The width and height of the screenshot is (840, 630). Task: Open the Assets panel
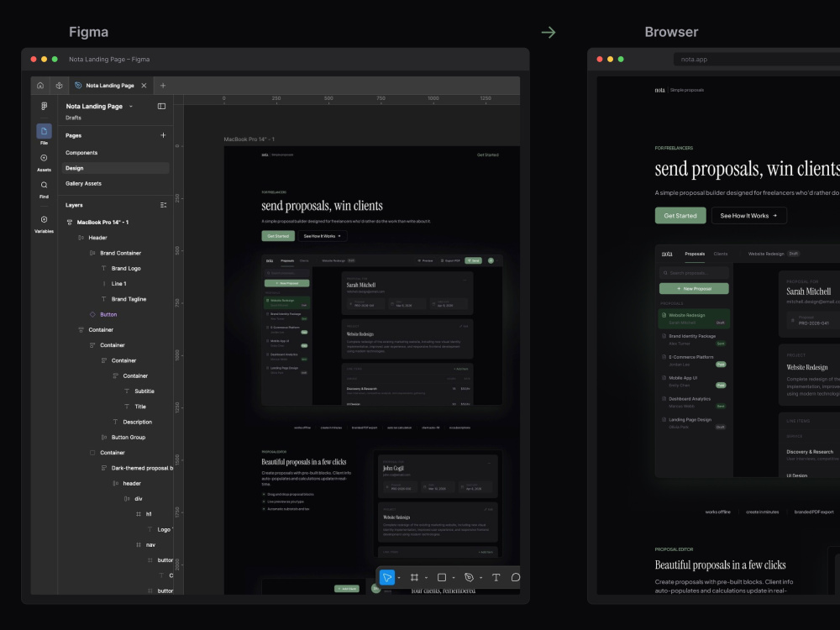pyautogui.click(x=44, y=162)
